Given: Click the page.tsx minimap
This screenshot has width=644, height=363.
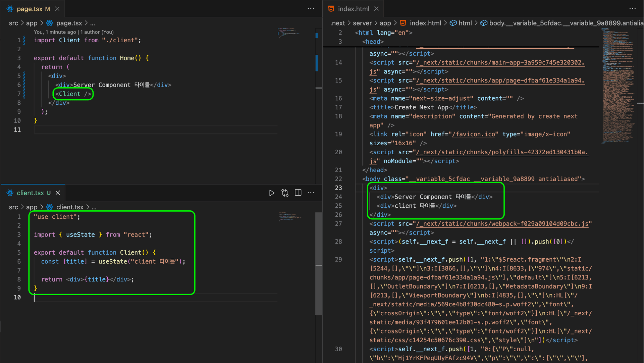Looking at the screenshot, I should (x=289, y=33).
